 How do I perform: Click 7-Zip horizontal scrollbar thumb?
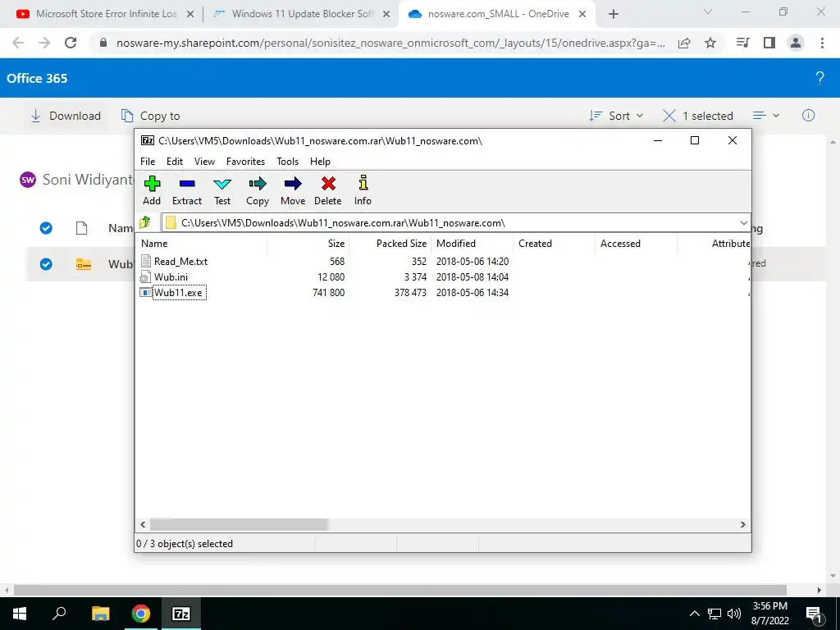[x=239, y=524]
